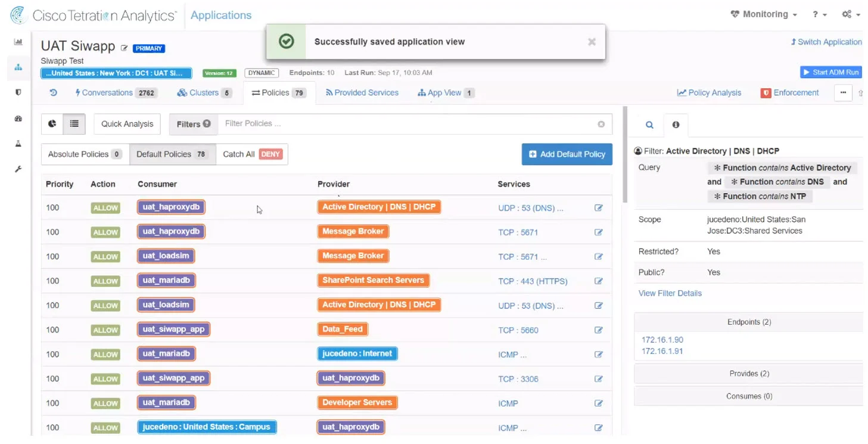Select the Data_Feed provider tag
Screen dimensions: 868x444
(343, 329)
